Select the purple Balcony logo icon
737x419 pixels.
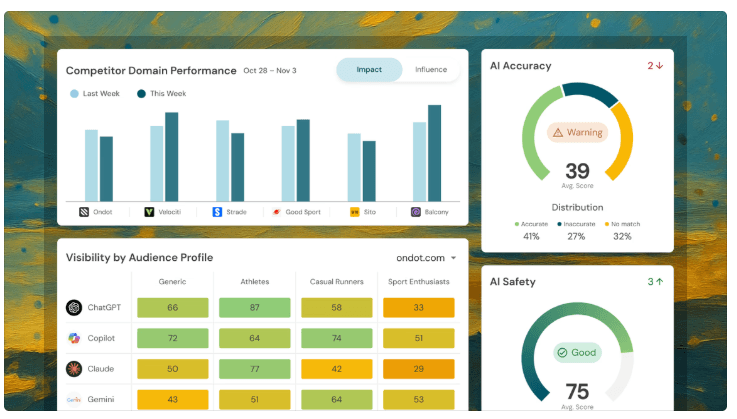coord(416,212)
